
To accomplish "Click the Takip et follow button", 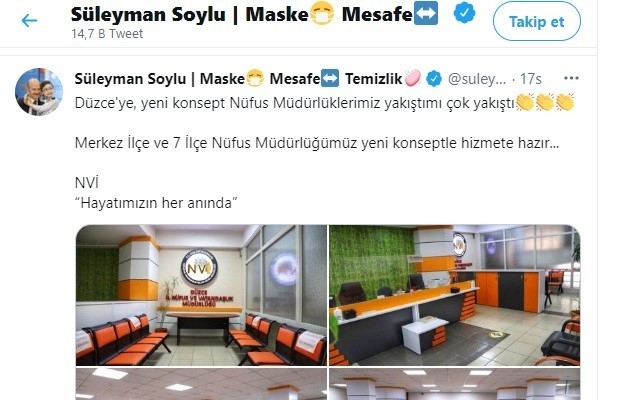I will [537, 21].
